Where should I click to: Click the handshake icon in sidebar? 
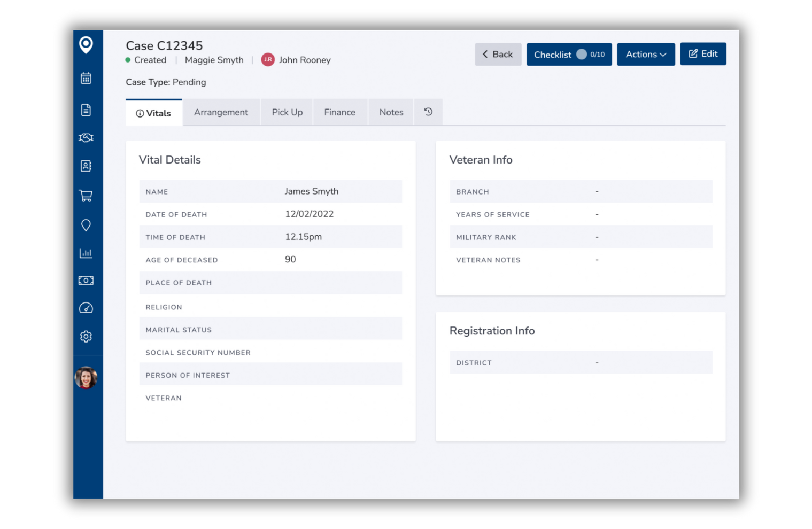(x=86, y=138)
